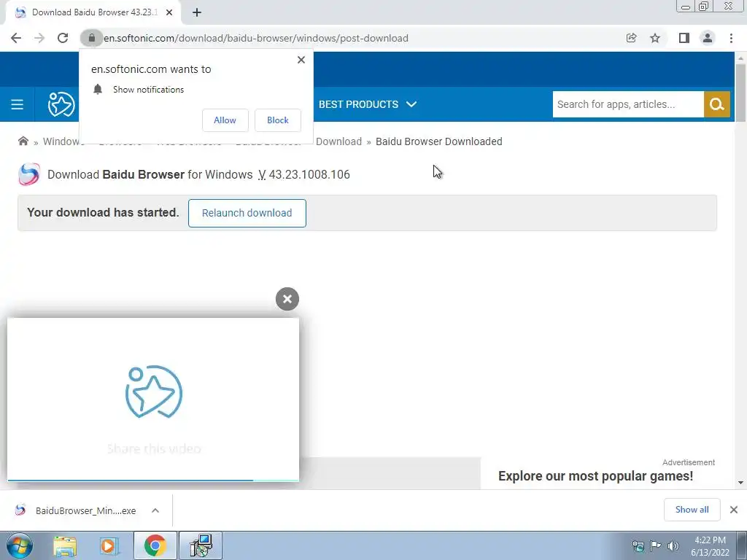Dismiss the notification permission popup

pyautogui.click(x=301, y=60)
